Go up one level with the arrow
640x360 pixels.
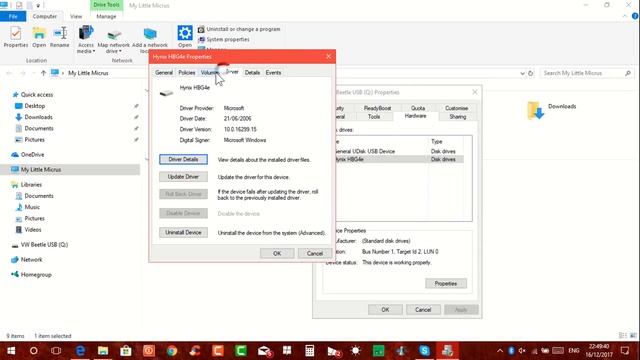click(x=43, y=73)
